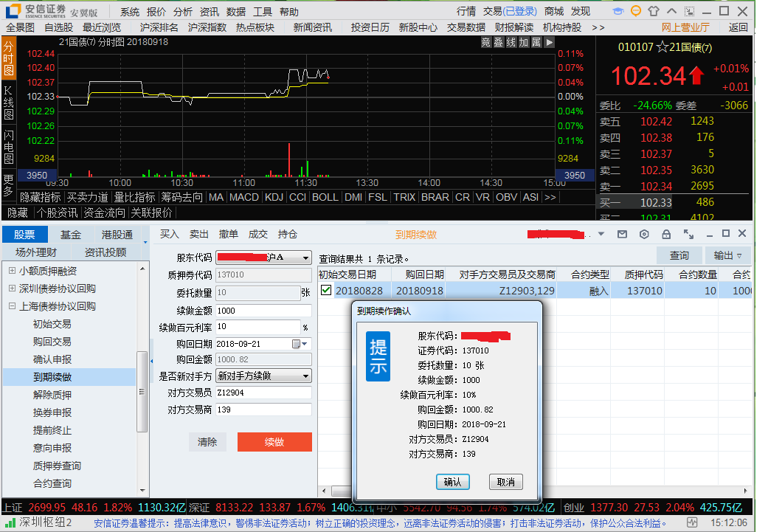768x532 pixels.
Task: Show more indicators with the >> arrow
Action: tap(550, 197)
